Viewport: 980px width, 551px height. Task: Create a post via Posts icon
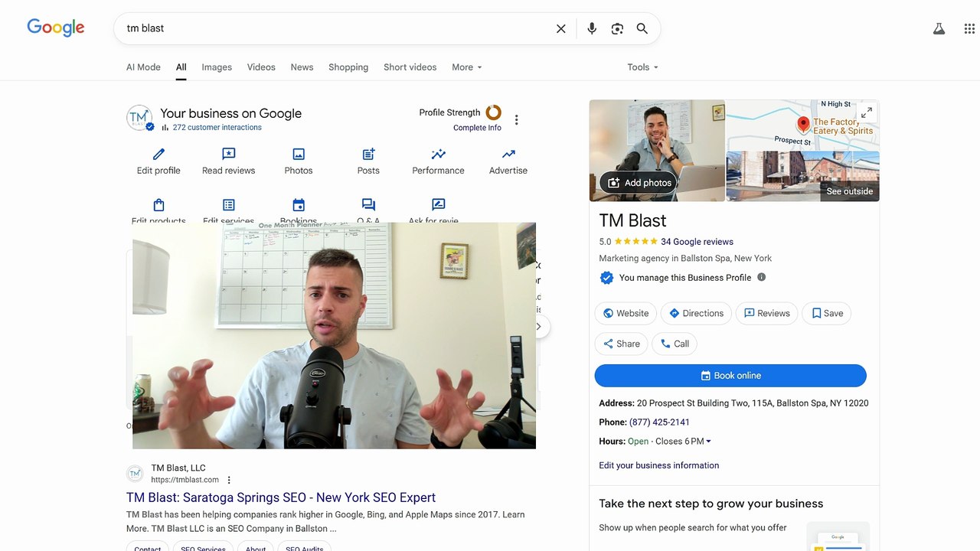tap(368, 154)
